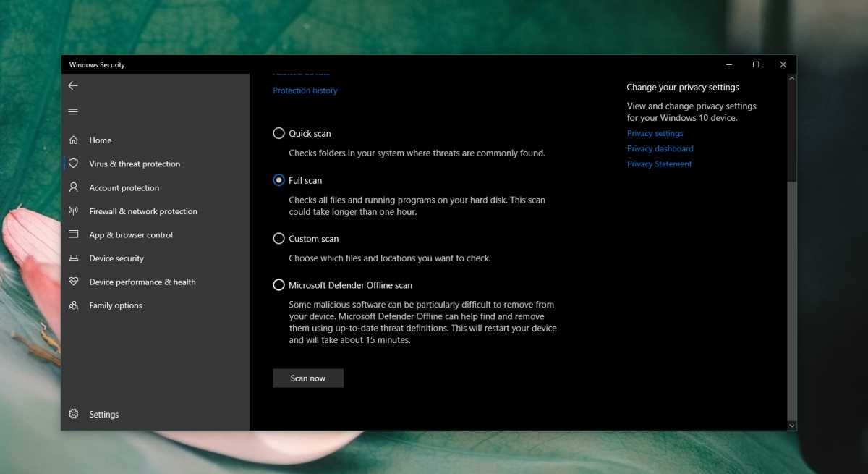Open the Privacy dashboard link
The image size is (868, 474).
point(660,148)
